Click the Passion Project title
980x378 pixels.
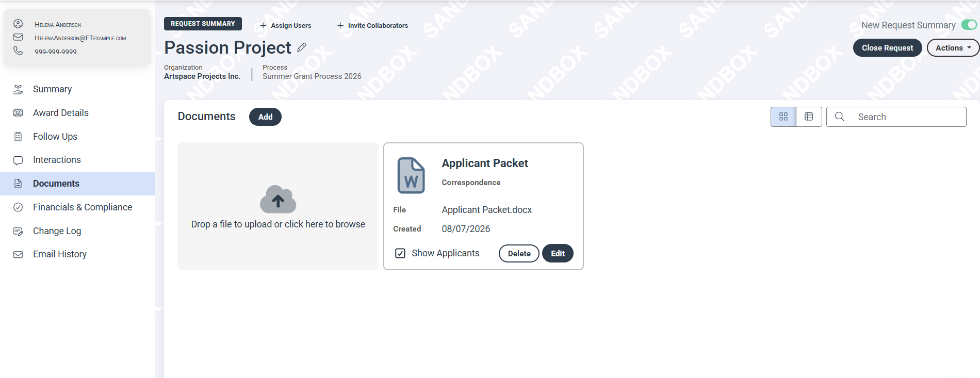coord(227,47)
